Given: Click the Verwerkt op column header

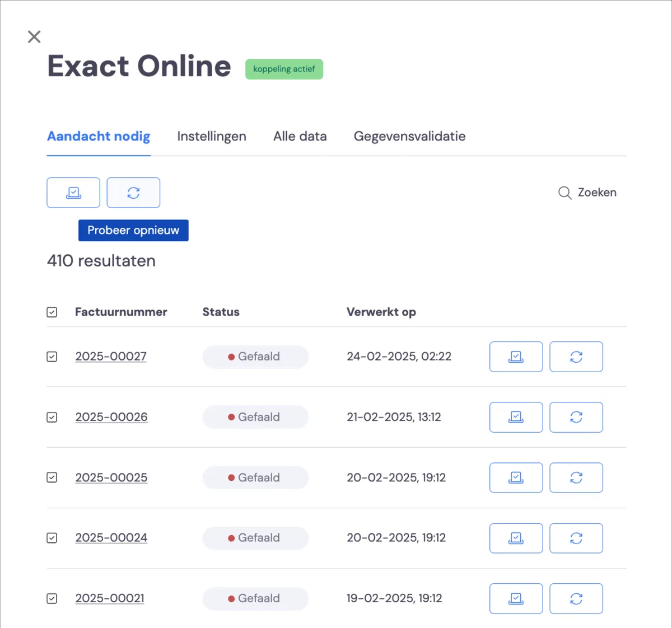Looking at the screenshot, I should pos(381,312).
